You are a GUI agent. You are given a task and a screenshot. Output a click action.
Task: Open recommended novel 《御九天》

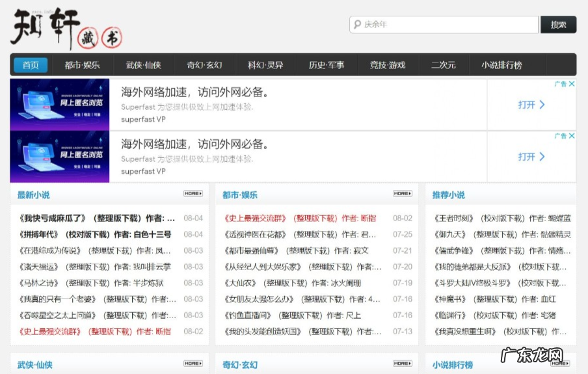click(502, 234)
